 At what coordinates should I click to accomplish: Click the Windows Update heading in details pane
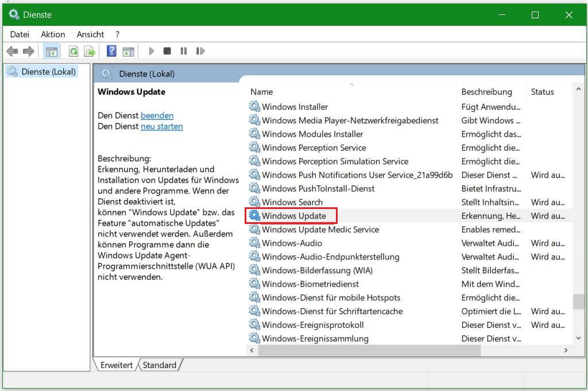click(x=131, y=92)
